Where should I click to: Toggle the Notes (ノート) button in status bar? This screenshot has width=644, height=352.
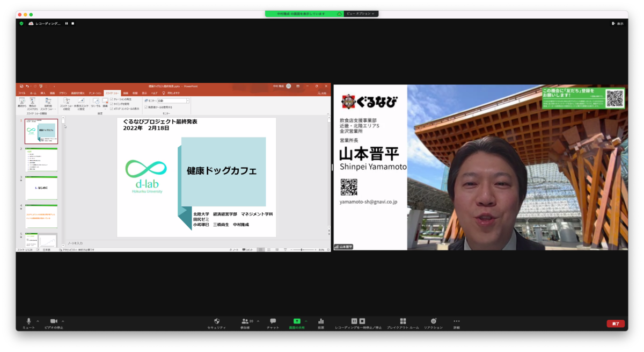click(234, 250)
